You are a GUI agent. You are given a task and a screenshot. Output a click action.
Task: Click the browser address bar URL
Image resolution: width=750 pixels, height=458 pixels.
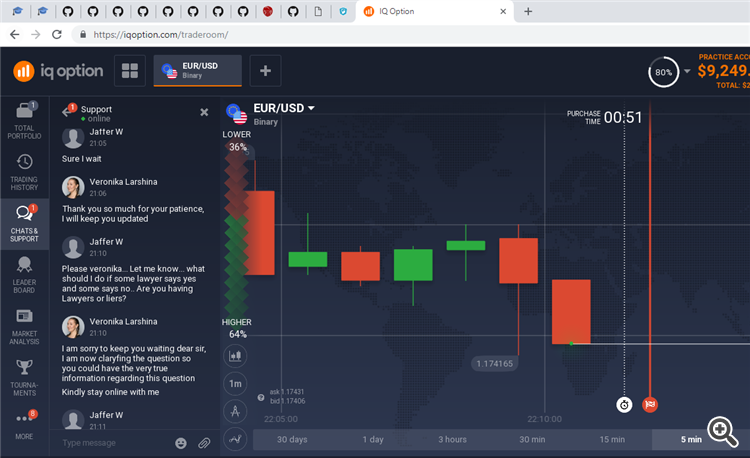160,35
